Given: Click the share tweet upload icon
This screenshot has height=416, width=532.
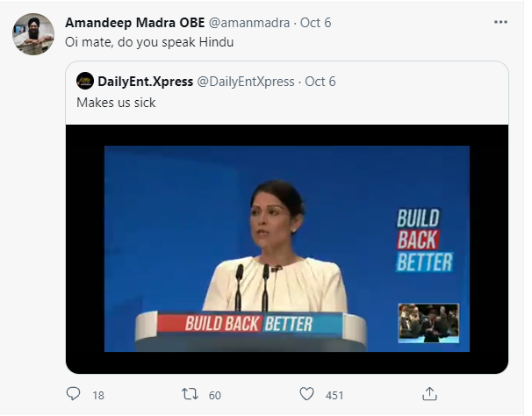Looking at the screenshot, I should [429, 394].
